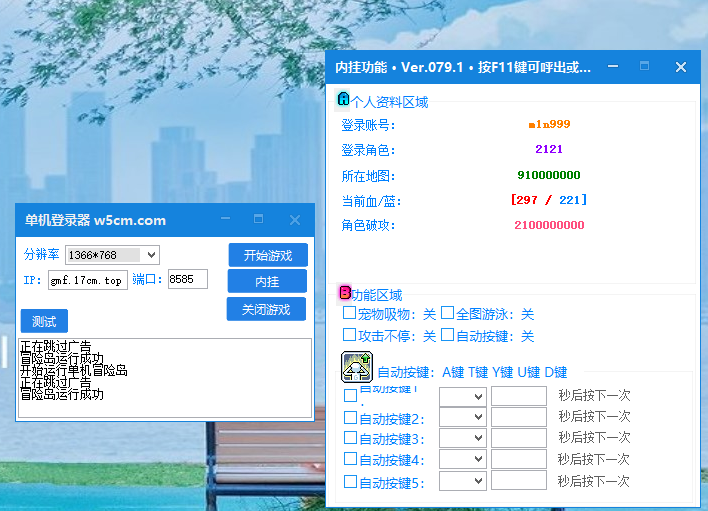Viewport: 708px width, 511px height.
Task: Minimize the 单机登录器 window
Action: coord(225,219)
